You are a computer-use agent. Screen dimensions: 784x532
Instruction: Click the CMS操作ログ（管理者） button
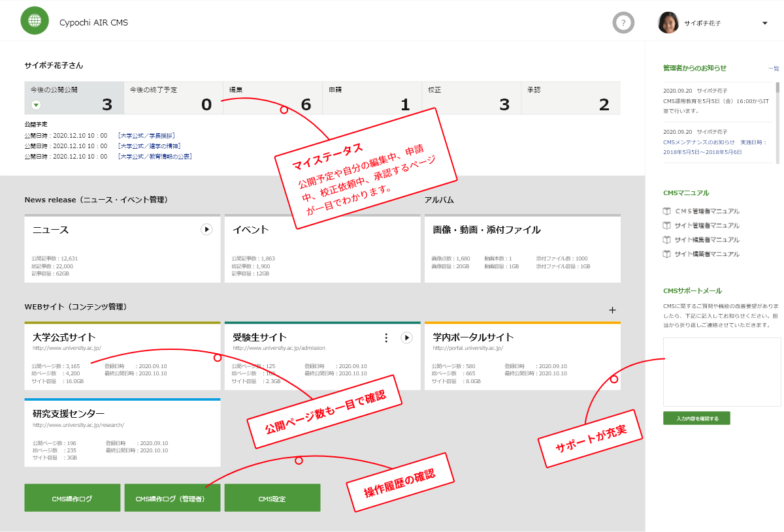click(172, 498)
